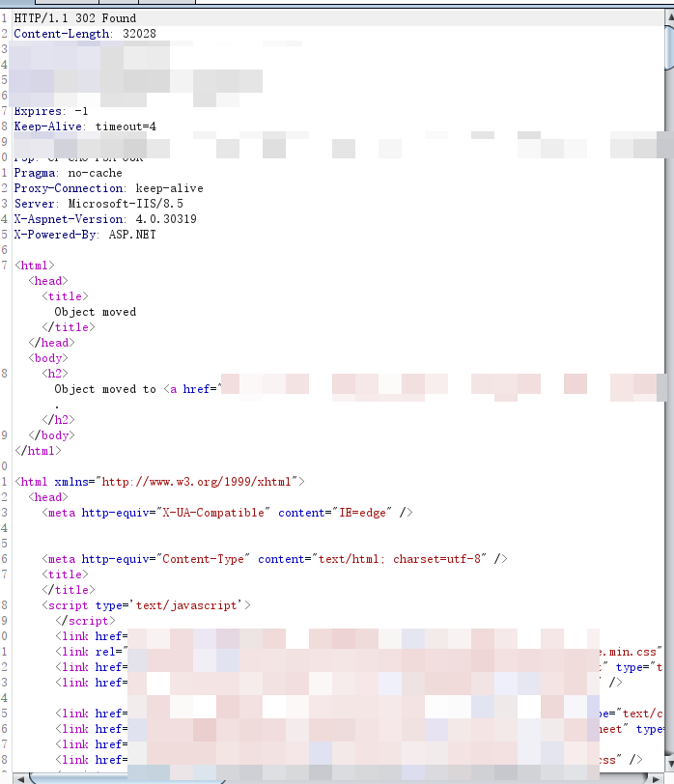Click the horizontal scrollbar thumb
Screen dimensions: 674x784
[127, 779]
